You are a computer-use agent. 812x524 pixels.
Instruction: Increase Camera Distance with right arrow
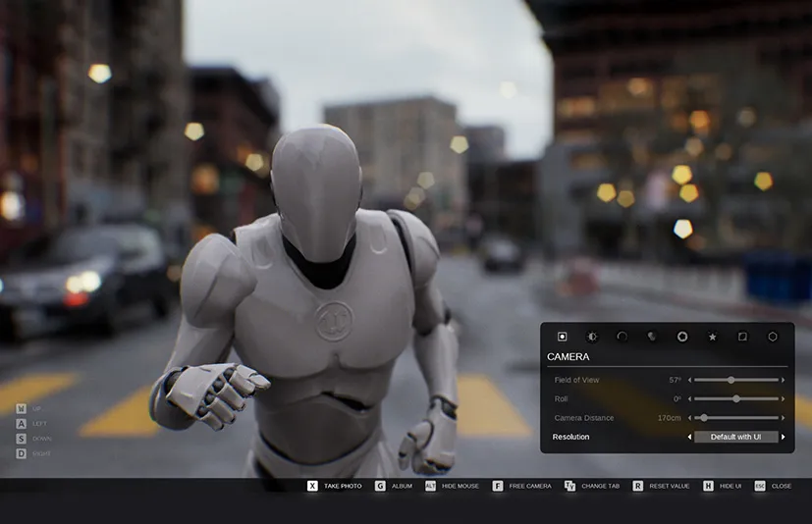(x=783, y=417)
